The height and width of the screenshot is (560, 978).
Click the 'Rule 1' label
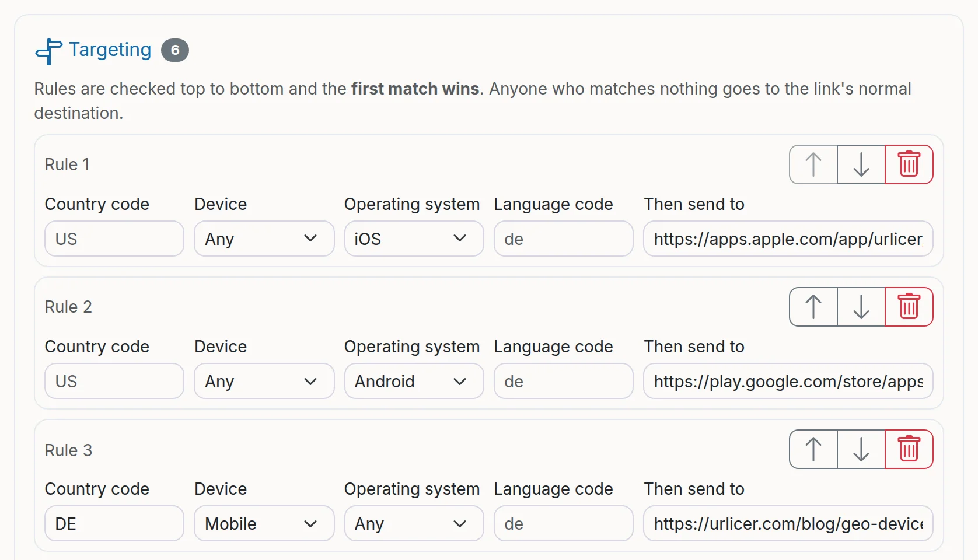point(67,164)
